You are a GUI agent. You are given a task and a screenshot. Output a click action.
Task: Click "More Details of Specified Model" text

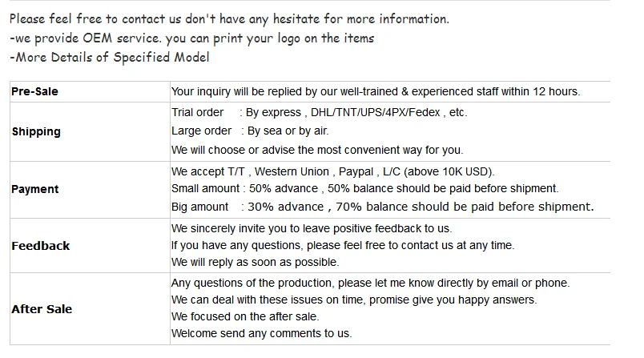(110, 57)
